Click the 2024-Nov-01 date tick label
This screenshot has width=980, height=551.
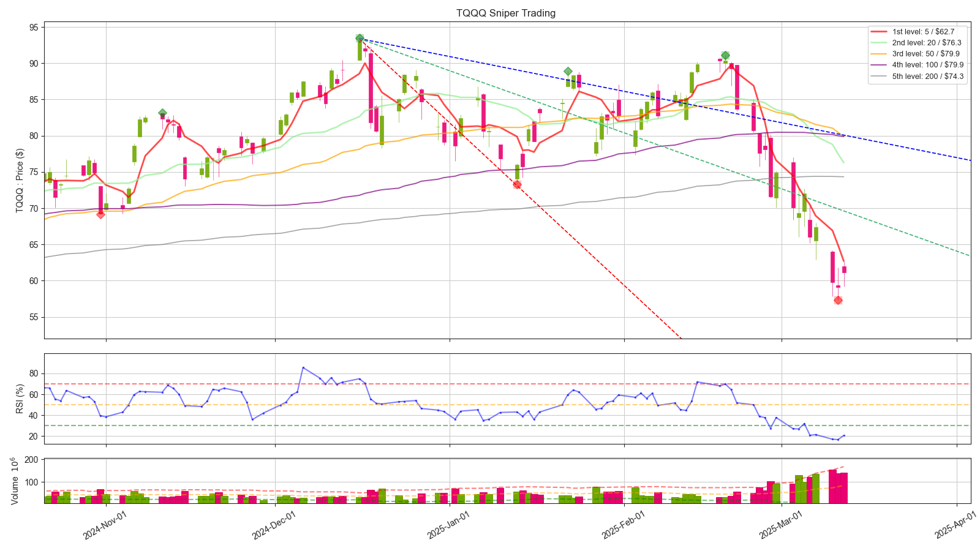105,525
